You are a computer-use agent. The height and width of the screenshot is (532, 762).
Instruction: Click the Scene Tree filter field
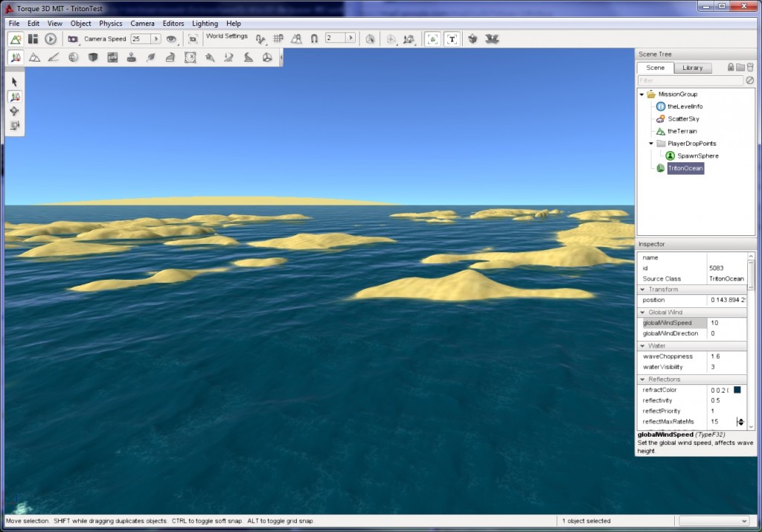689,80
